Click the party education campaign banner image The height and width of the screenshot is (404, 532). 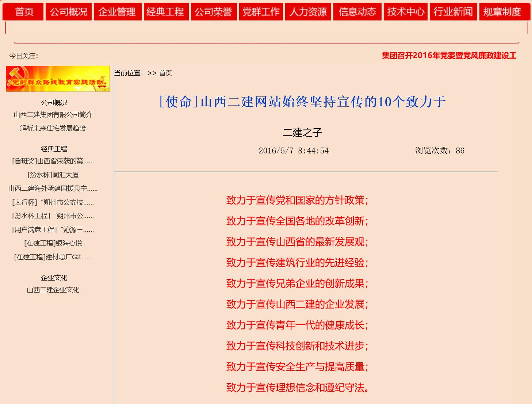coord(58,79)
